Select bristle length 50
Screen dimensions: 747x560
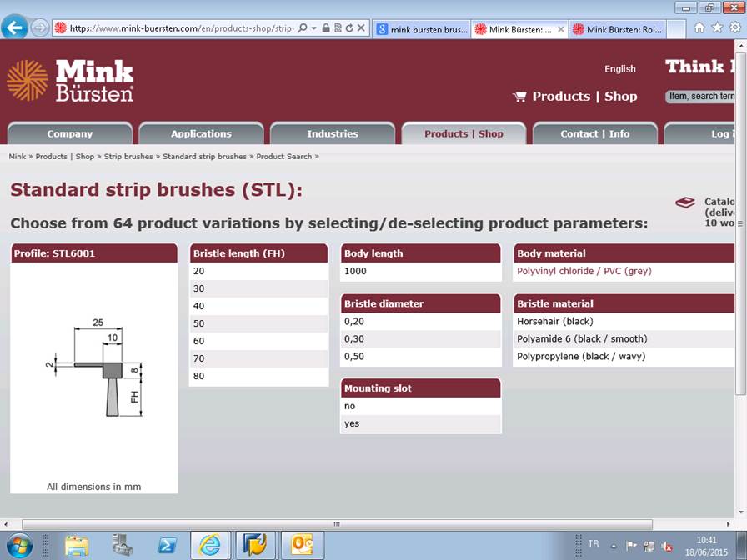pyautogui.click(x=258, y=323)
